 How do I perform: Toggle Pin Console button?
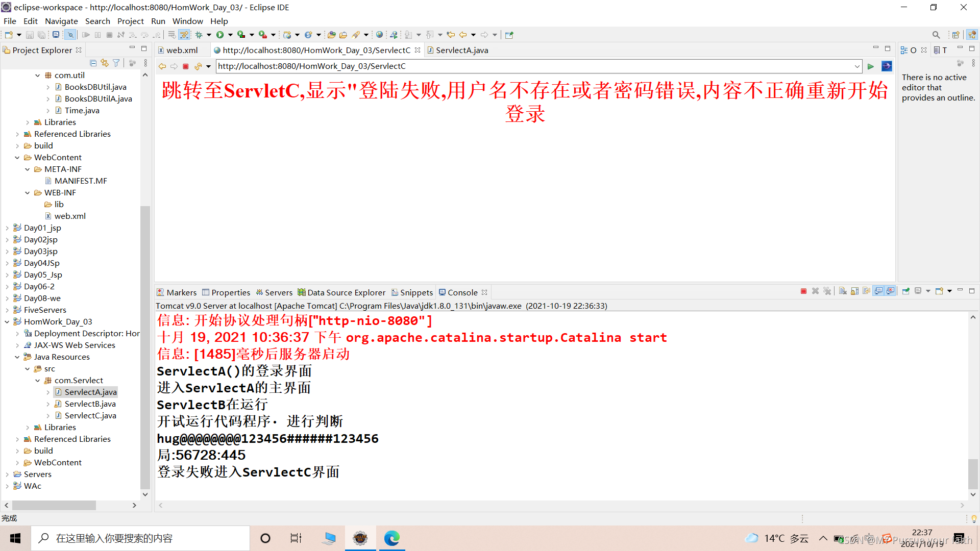[x=906, y=291]
